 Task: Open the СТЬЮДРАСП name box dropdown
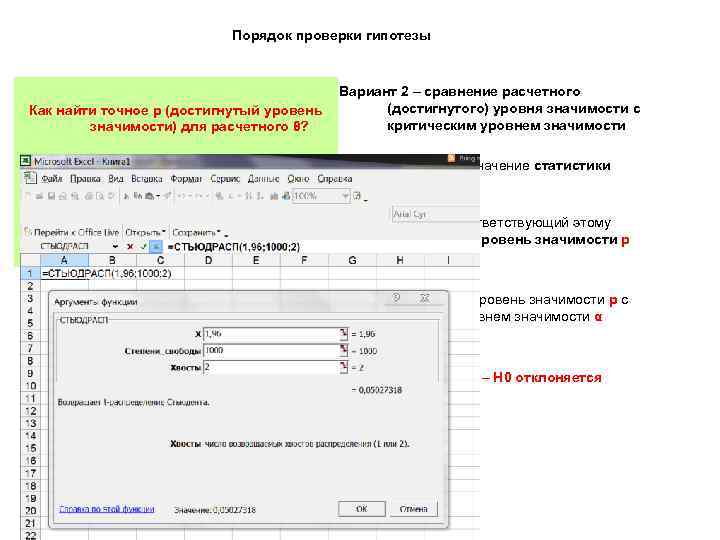point(115,247)
